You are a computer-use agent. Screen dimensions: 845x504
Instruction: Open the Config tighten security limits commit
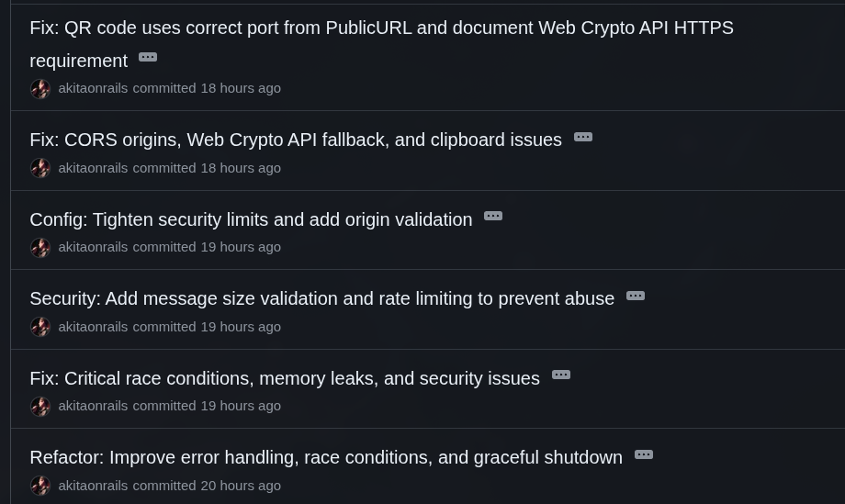tap(251, 219)
